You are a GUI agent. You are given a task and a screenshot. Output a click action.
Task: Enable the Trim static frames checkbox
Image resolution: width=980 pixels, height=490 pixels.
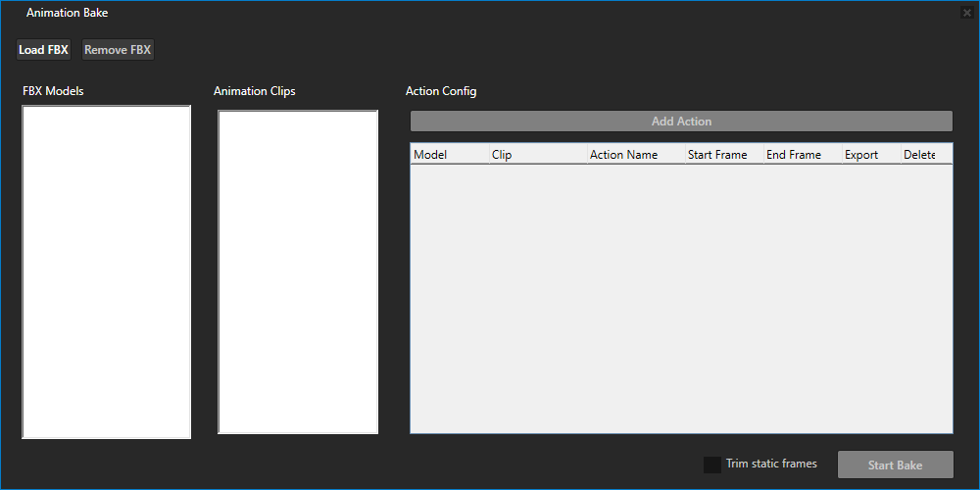[x=711, y=465]
